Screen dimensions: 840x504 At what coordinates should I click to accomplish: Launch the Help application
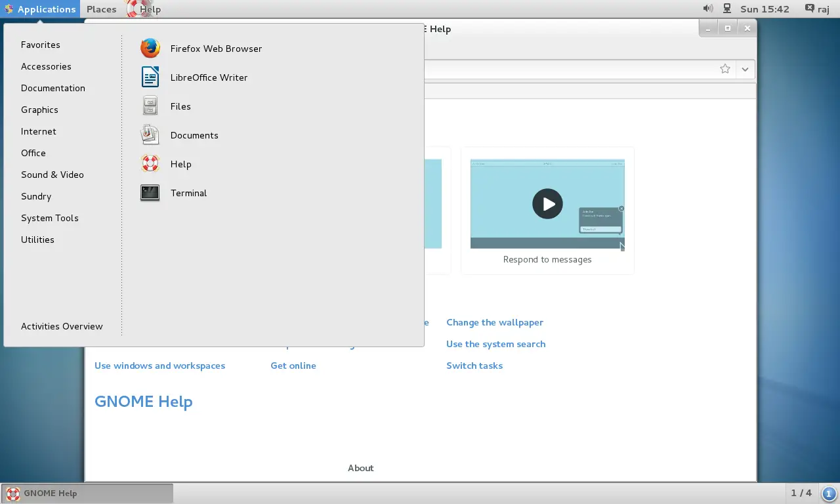coord(181,164)
